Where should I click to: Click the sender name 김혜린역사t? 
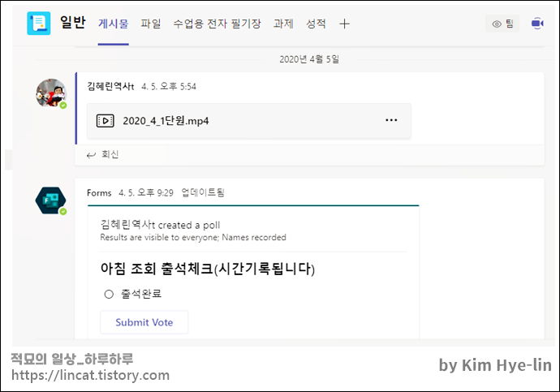pos(110,86)
